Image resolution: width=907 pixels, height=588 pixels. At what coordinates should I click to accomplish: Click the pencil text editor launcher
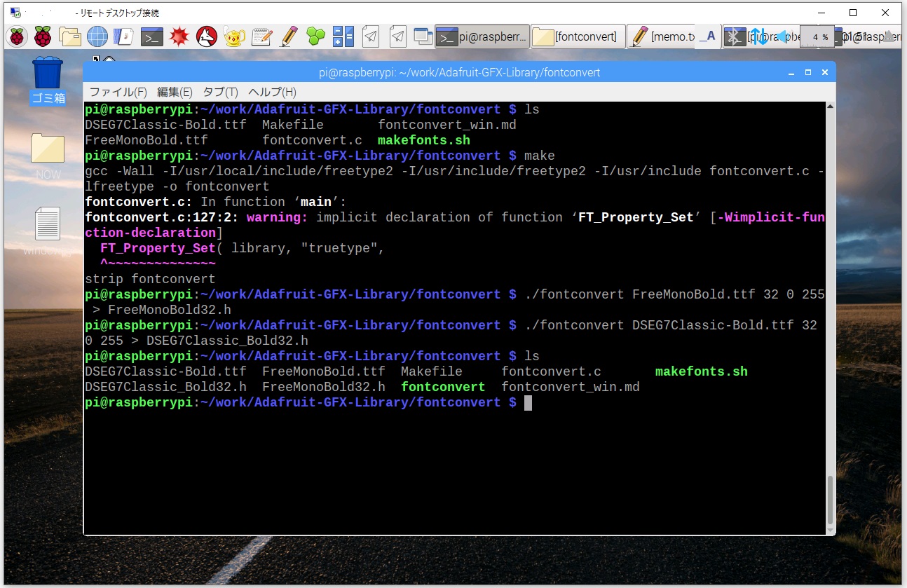coord(289,36)
